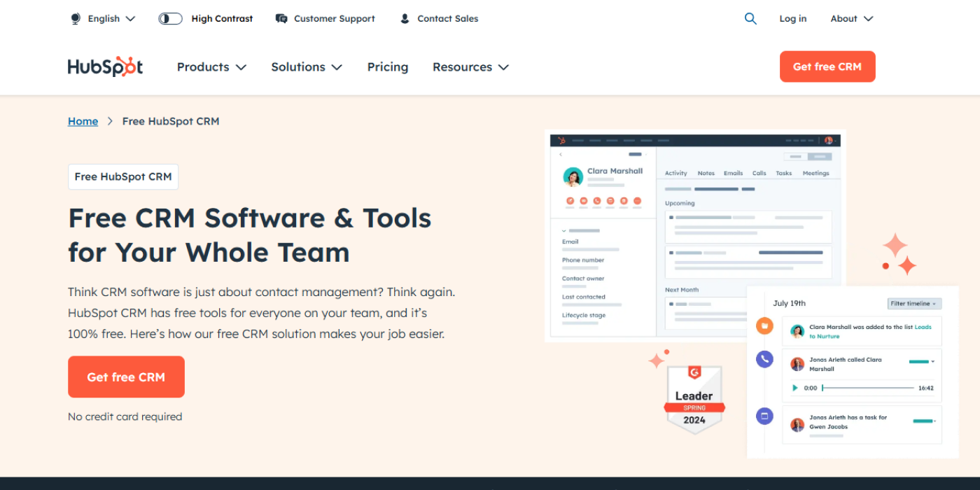Select the Meetings tab in CRM preview
Image resolution: width=980 pixels, height=490 pixels.
point(816,173)
